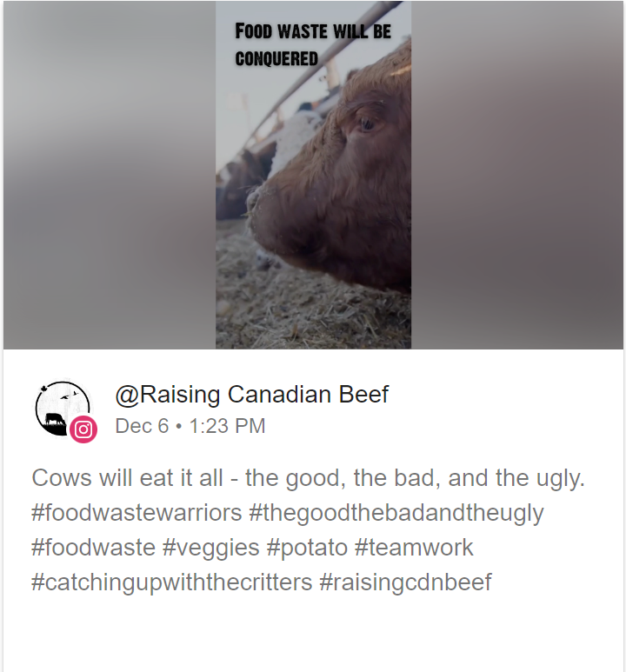Click the @Raising Canadian Beef account name

point(251,394)
